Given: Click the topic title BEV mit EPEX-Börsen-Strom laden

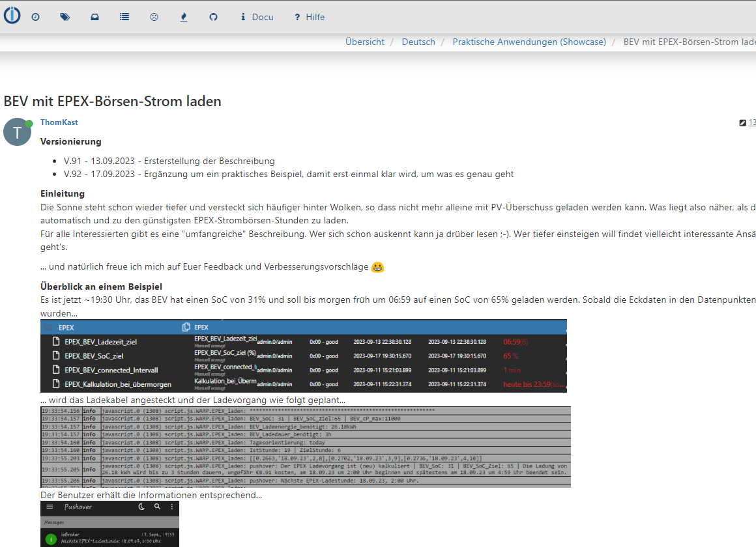Looking at the screenshot, I should click(112, 101).
